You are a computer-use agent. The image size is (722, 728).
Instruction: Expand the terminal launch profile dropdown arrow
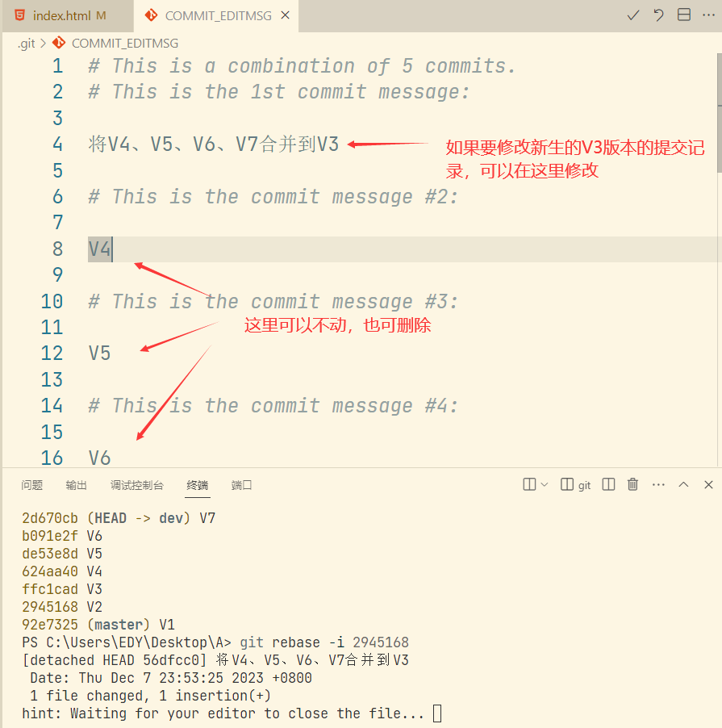[545, 485]
